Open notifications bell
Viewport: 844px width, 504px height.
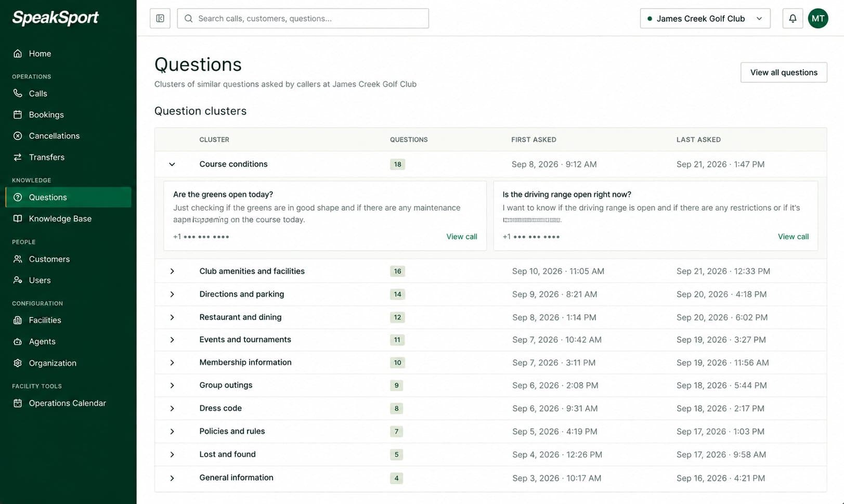pos(793,18)
